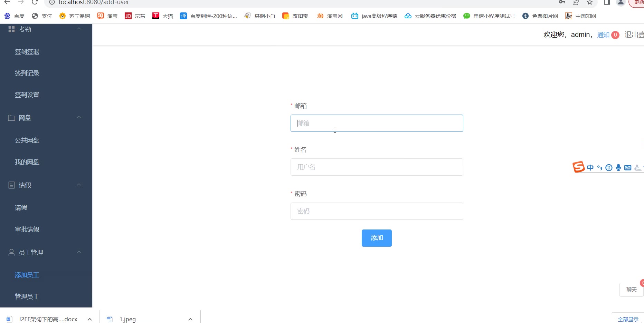The height and width of the screenshot is (323, 644).
Task: Click the notification count badge
Action: pos(615,35)
